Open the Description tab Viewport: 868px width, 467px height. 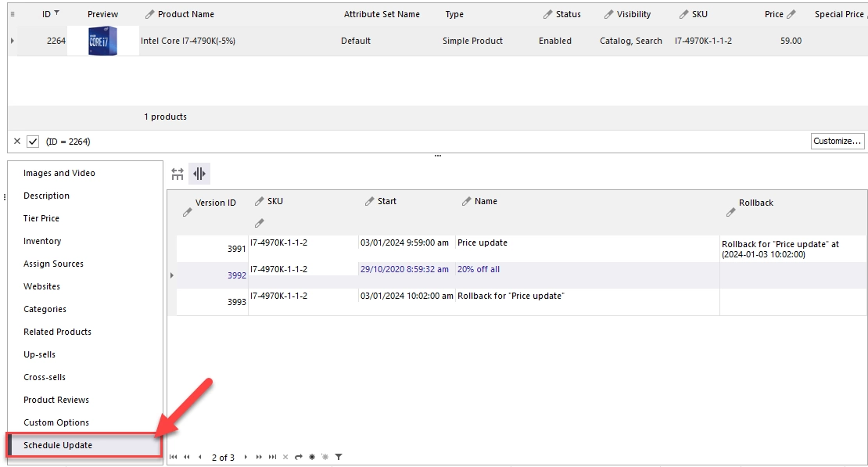pyautogui.click(x=46, y=196)
